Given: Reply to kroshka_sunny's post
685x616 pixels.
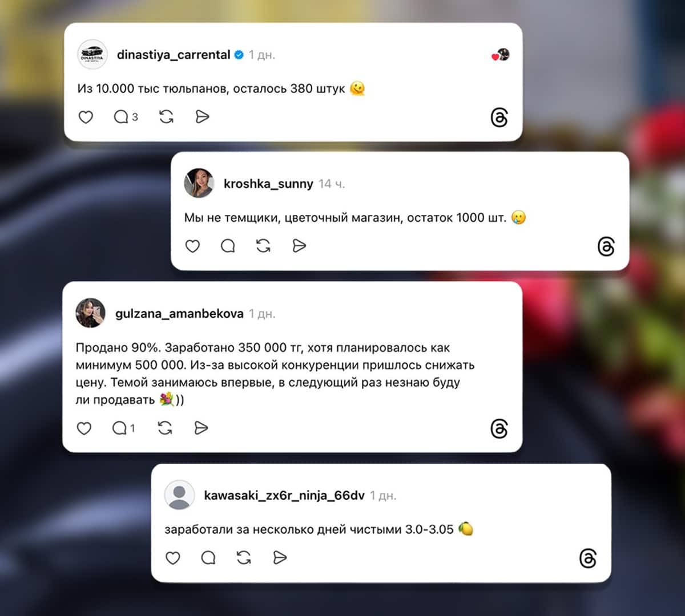Looking at the screenshot, I should [228, 246].
